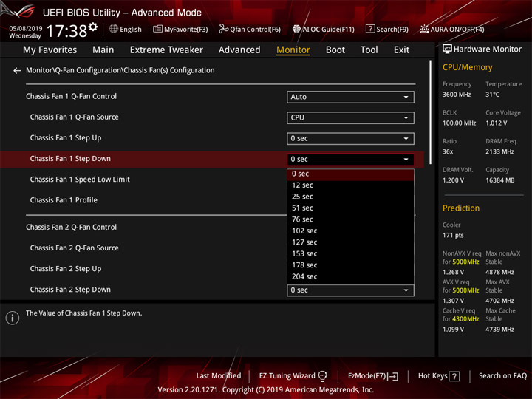This screenshot has height=399, width=532.
Task: Choose 204 sec option
Action: (x=350, y=276)
